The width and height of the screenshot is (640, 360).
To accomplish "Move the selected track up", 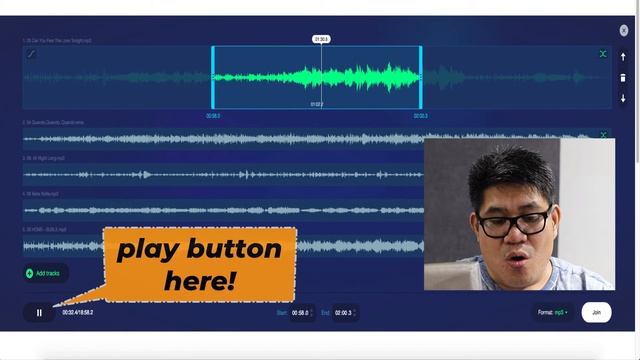I will 623,57.
